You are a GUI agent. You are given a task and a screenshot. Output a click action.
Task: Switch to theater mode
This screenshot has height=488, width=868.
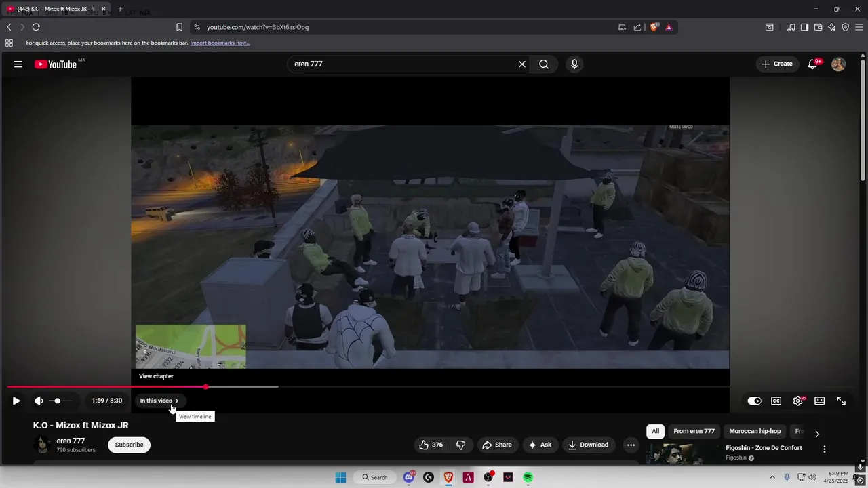coord(820,401)
